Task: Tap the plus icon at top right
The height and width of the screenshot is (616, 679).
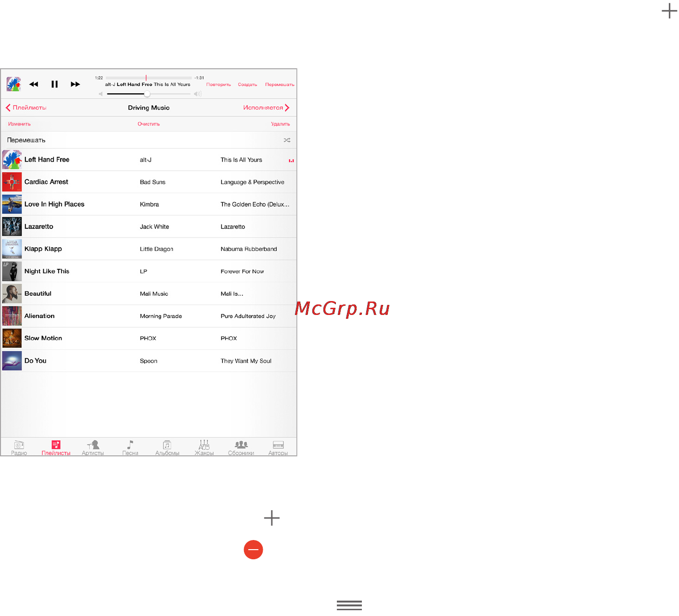Action: pyautogui.click(x=669, y=11)
